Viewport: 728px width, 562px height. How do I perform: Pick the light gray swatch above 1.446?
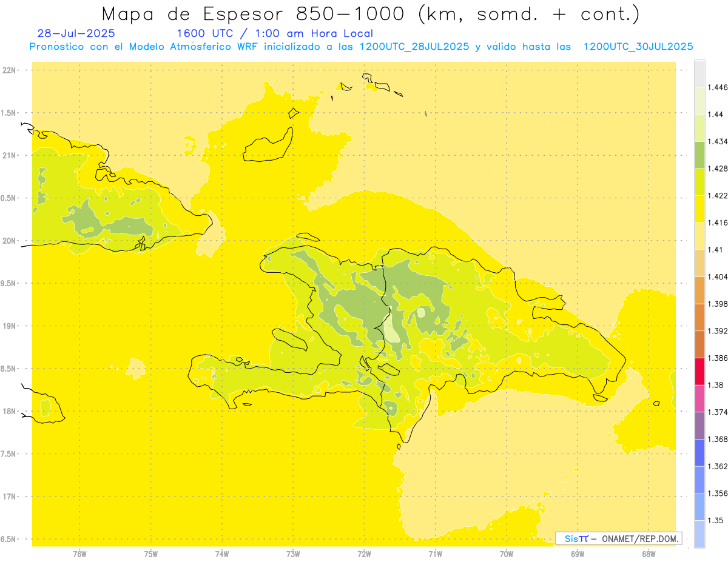tap(699, 73)
